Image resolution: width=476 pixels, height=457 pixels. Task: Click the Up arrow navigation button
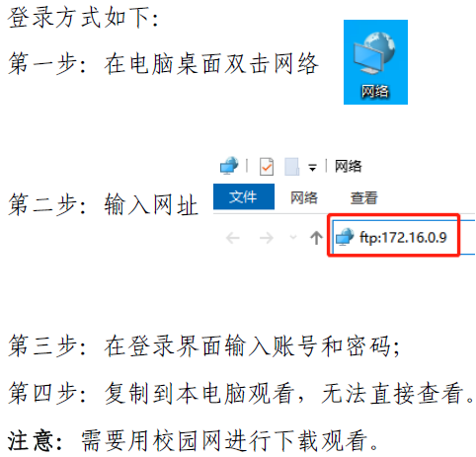click(x=316, y=238)
